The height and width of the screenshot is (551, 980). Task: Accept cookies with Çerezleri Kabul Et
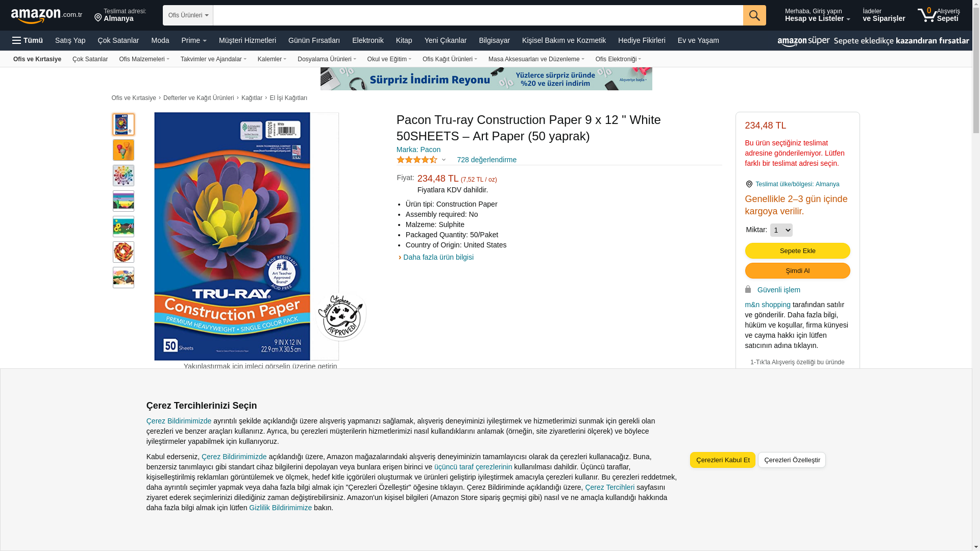pos(722,460)
